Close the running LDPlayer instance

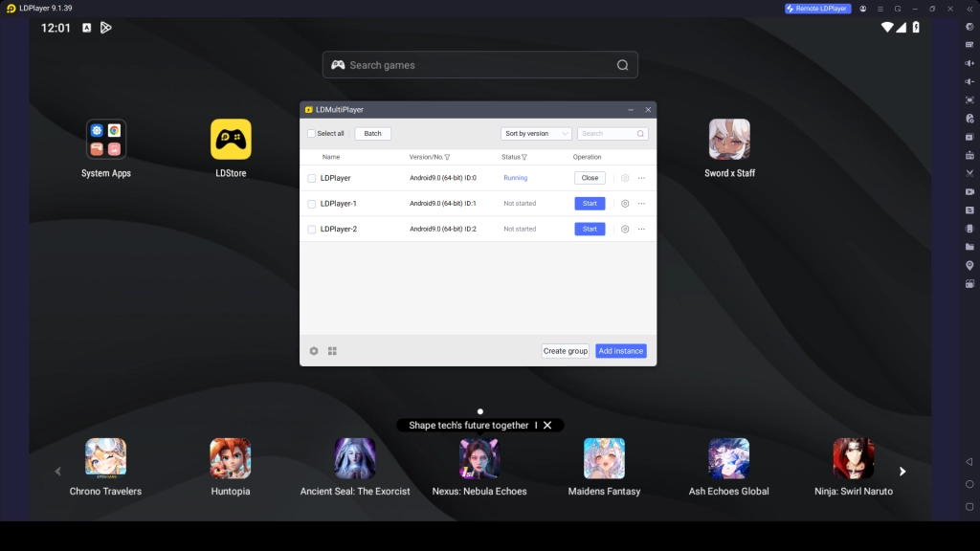click(590, 178)
